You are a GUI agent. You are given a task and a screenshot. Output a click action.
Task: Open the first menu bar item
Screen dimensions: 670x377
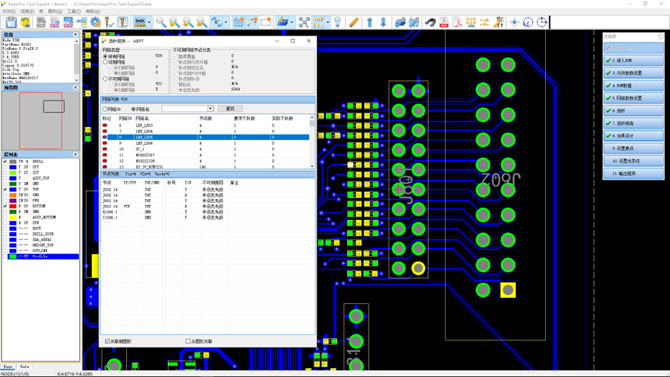(x=9, y=12)
